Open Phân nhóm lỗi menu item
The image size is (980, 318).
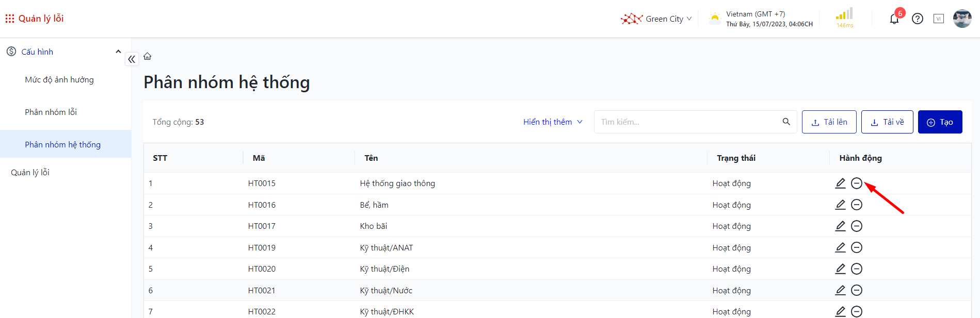click(51, 112)
